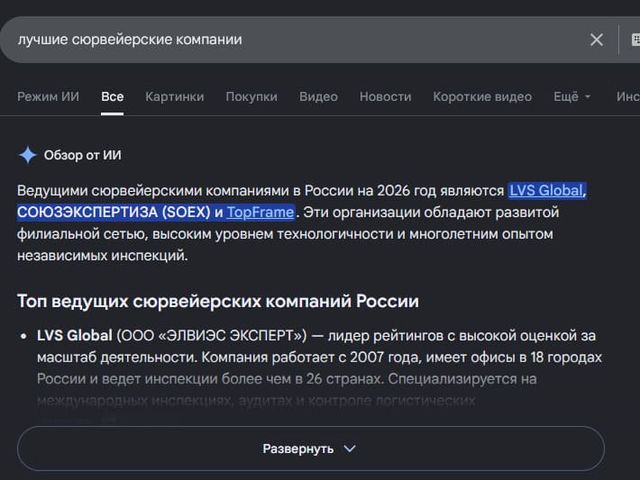Screen dimensions: 640x480
Task: Open the TopFrame link
Action: click(x=260, y=212)
